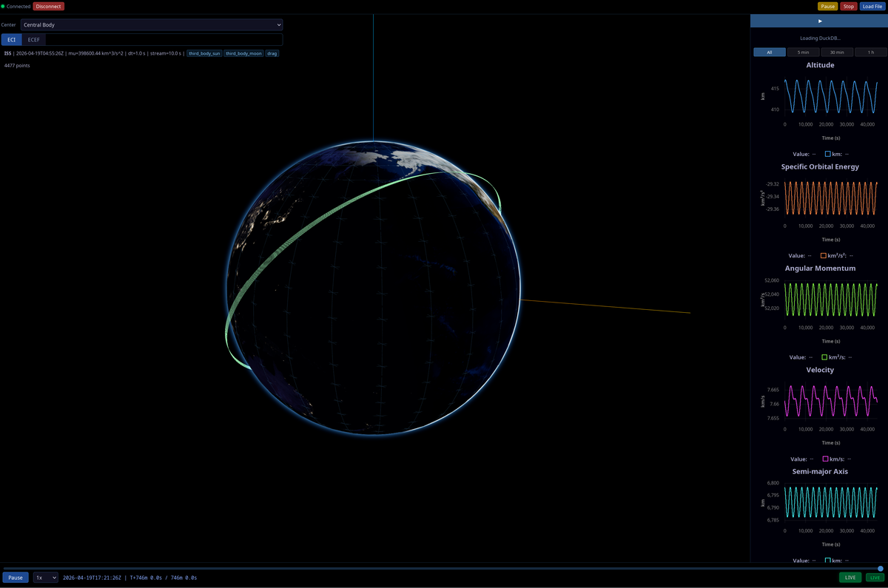This screenshot has width=888, height=588.
Task: Switch to the ECI frame tab
Action: (11, 39)
